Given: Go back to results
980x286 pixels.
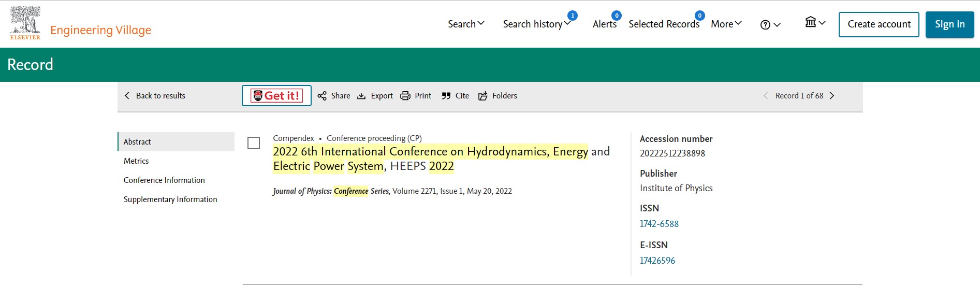Looking at the screenshot, I should (x=155, y=96).
